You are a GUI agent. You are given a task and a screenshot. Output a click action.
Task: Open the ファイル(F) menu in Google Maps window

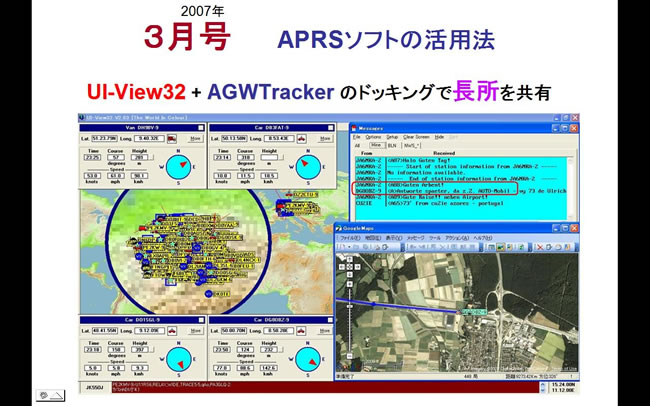(x=349, y=238)
